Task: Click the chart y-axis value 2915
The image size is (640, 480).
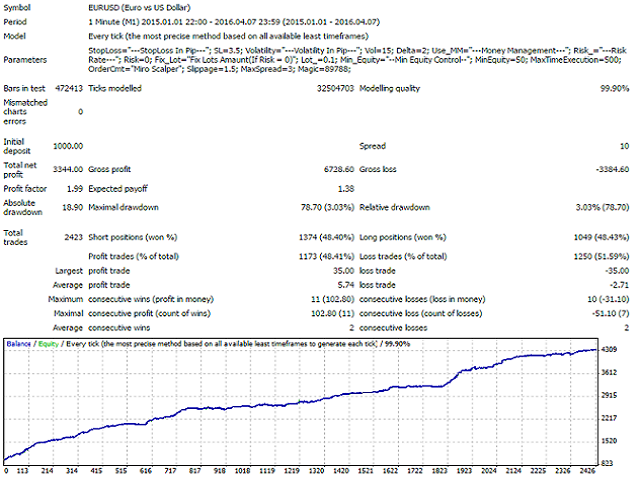Action: 609,396
